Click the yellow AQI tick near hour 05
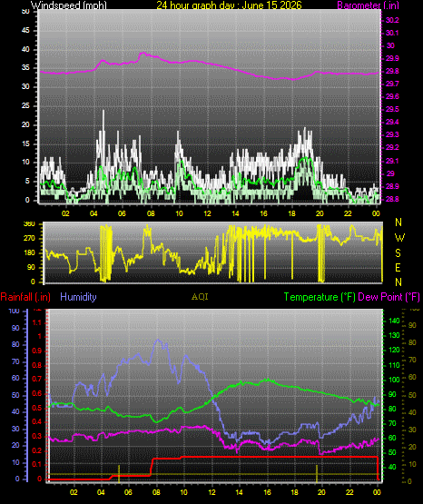This screenshot has height=504, width=423. 119,473
